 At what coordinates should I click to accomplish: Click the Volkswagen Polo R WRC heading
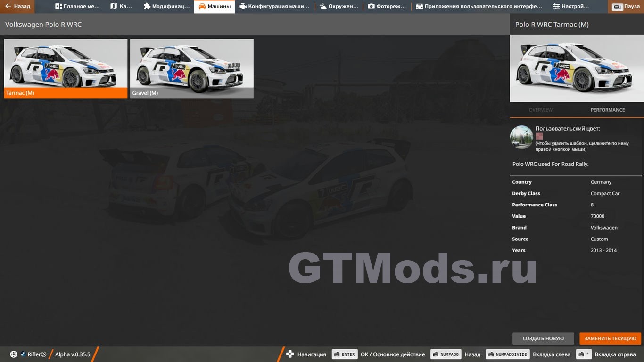(43, 25)
